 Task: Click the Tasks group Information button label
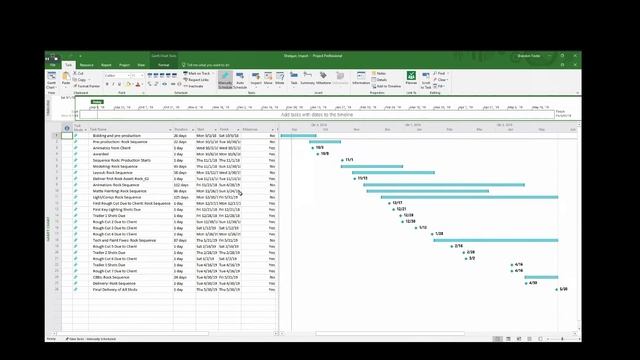(361, 83)
